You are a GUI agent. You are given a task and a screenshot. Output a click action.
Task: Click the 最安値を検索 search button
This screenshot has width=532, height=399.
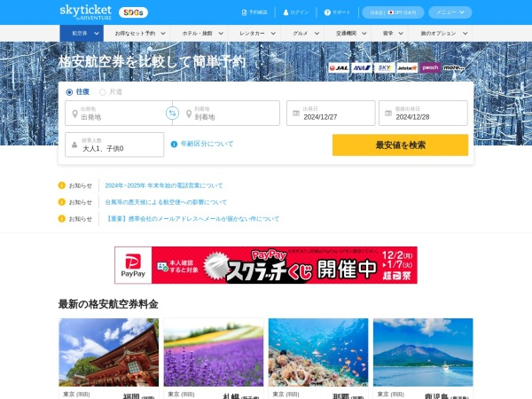(x=401, y=145)
